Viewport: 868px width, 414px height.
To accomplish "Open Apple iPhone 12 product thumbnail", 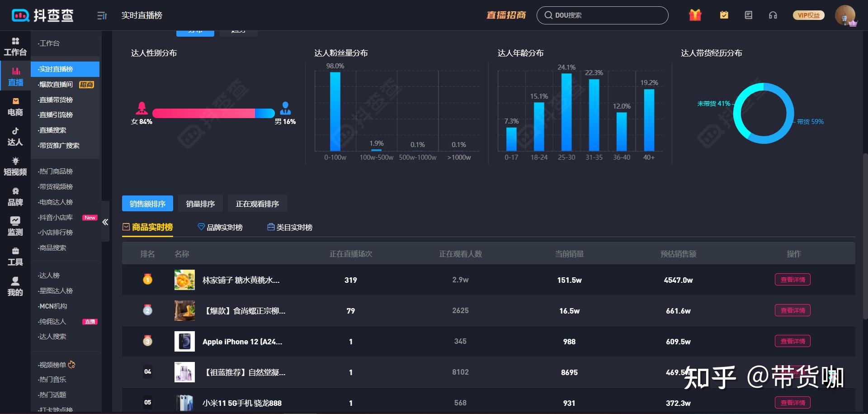I will [x=184, y=341].
